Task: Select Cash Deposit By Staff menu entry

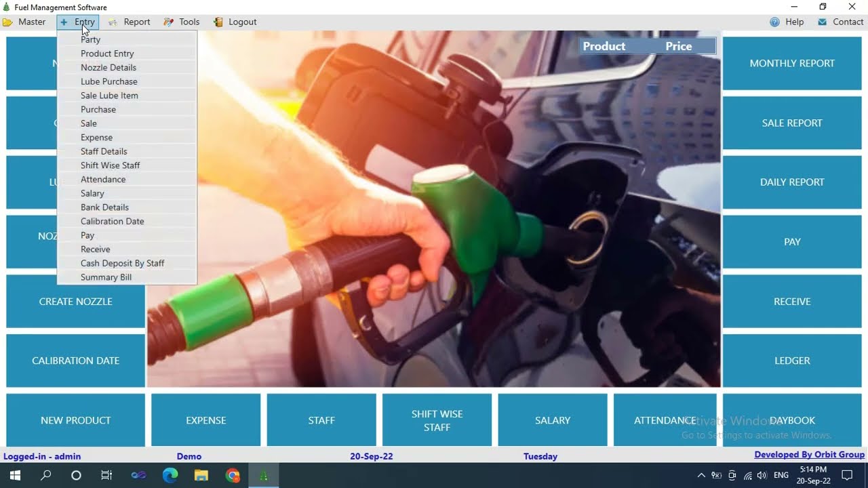Action: 122,263
